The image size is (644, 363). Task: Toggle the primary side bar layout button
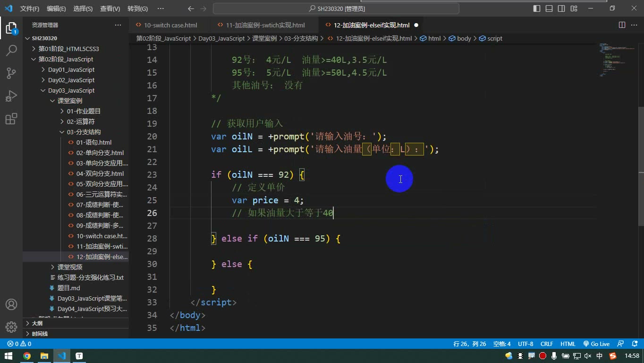(x=537, y=9)
